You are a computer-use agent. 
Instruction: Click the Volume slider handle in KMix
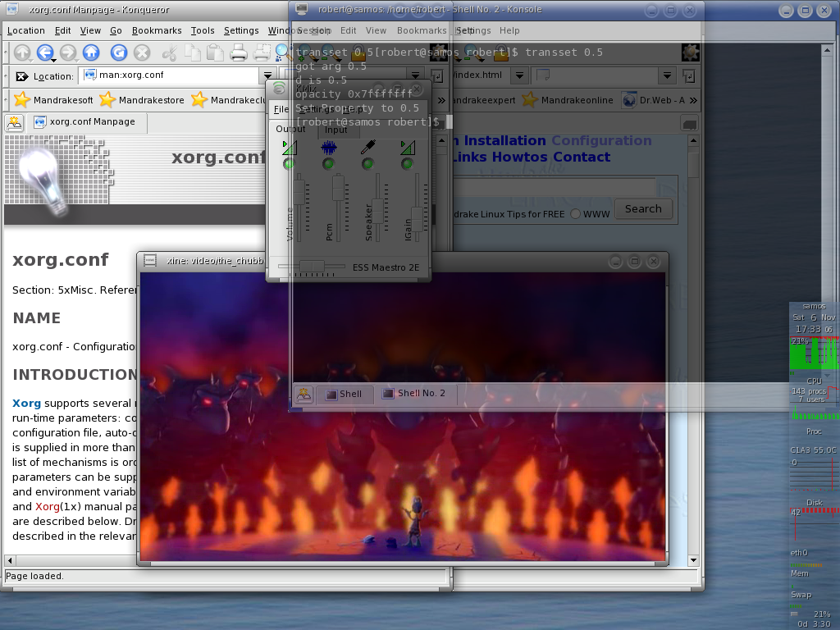click(x=299, y=191)
